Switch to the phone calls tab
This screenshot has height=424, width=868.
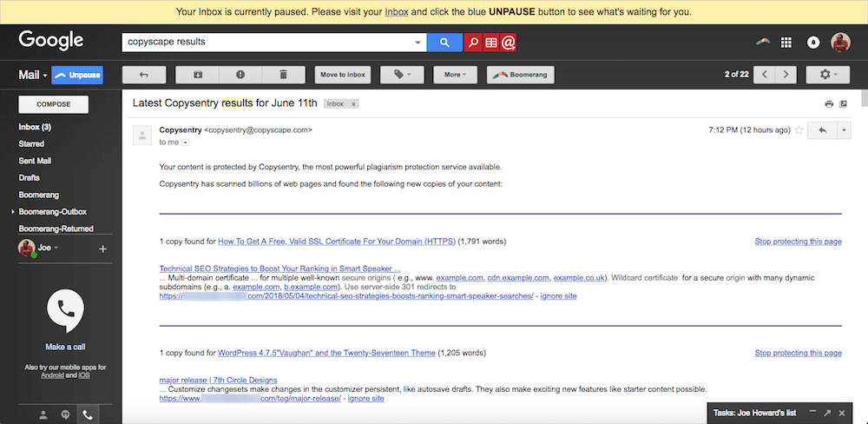[88, 414]
